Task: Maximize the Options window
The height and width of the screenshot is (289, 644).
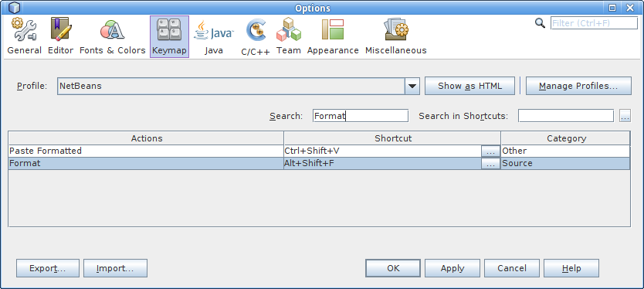Action: coord(612,8)
